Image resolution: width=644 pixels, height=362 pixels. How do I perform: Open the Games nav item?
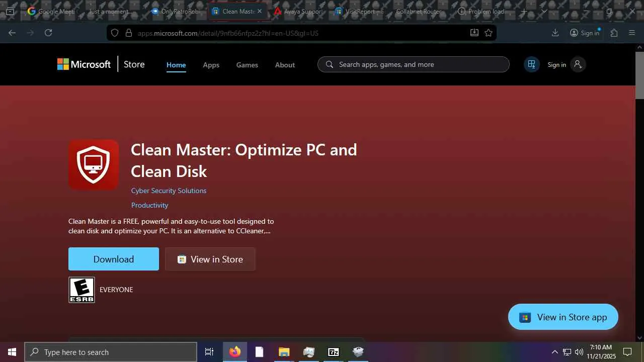247,65
